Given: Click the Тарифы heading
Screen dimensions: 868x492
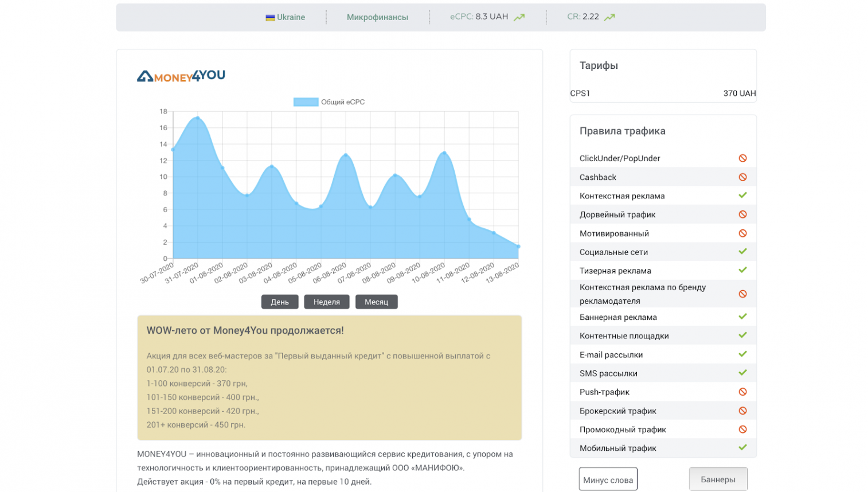Looking at the screenshot, I should pos(599,65).
